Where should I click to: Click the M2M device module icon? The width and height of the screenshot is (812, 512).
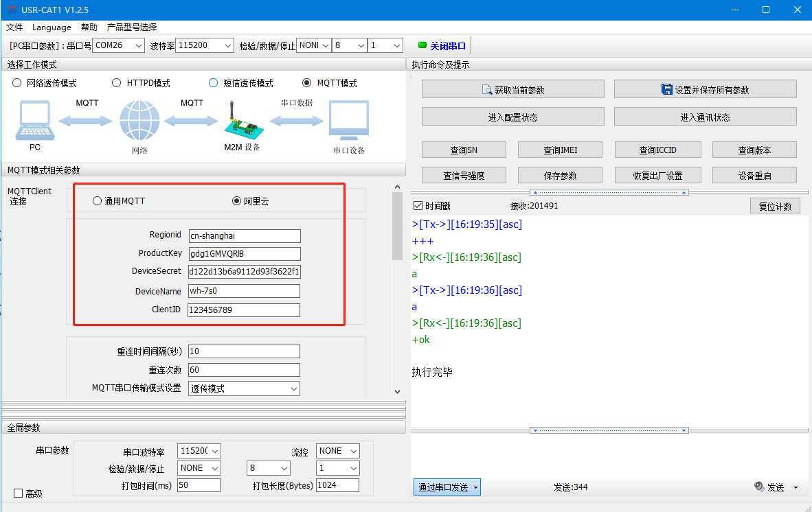(242, 121)
